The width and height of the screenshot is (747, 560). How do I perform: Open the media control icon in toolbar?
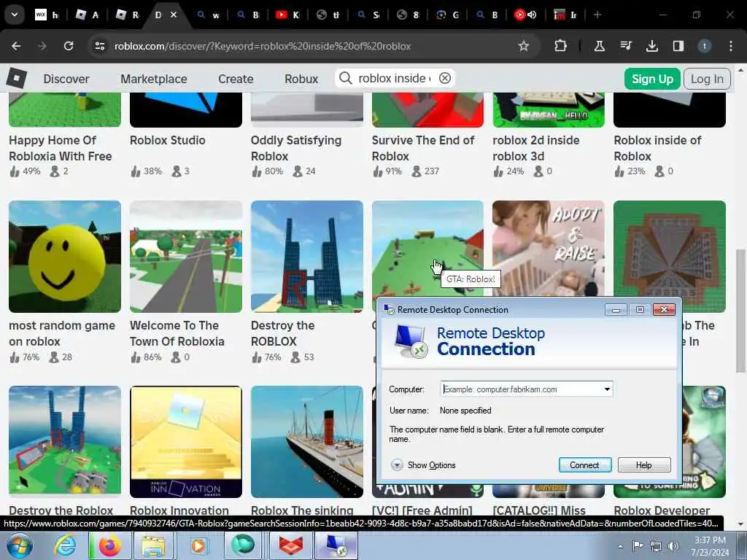point(626,46)
